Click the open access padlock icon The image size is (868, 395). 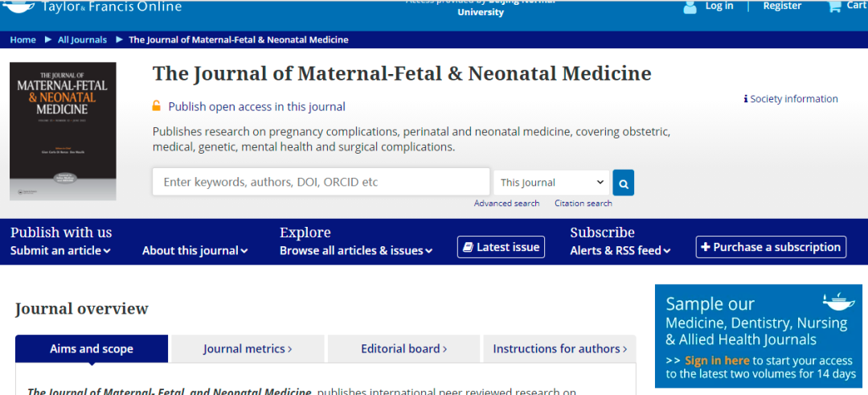tap(158, 106)
